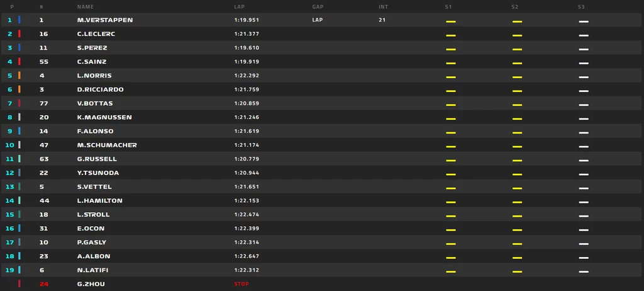Click the LAP gap value for Verstappen
This screenshot has height=291, width=644.
[318, 20]
